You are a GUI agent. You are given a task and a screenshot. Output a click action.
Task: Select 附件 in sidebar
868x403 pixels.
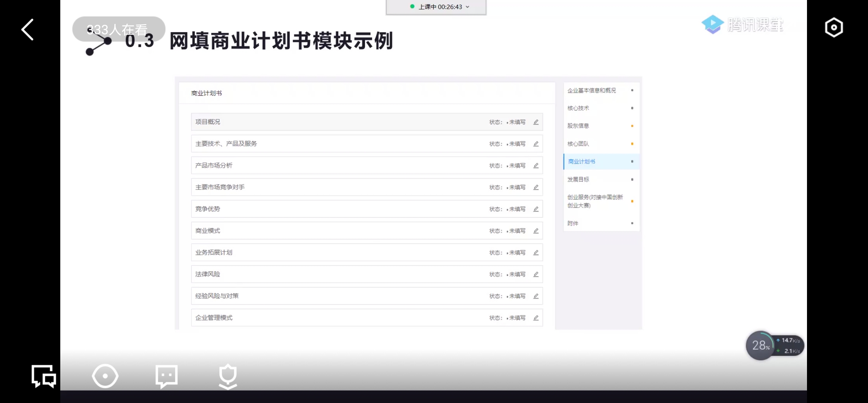[x=601, y=223]
